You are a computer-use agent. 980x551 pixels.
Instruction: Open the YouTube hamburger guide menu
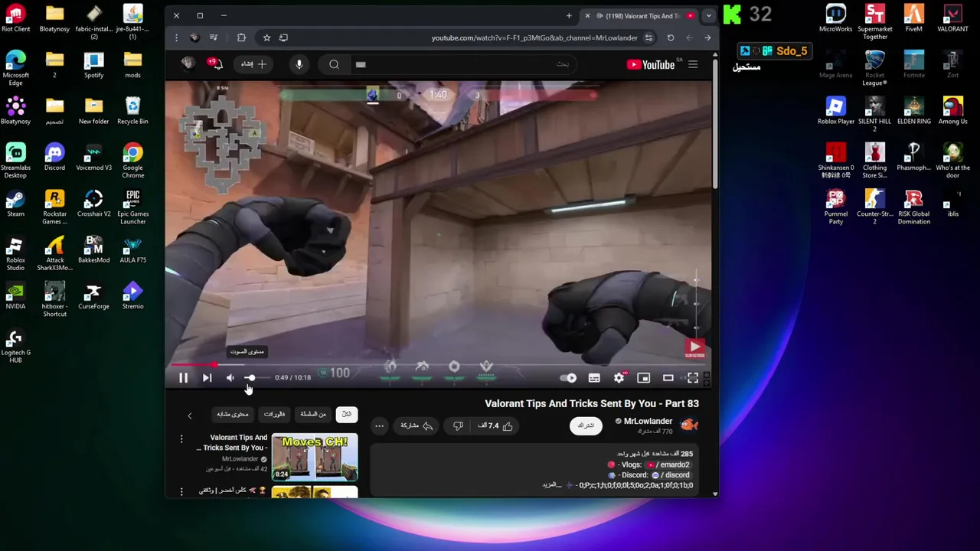pyautogui.click(x=693, y=65)
